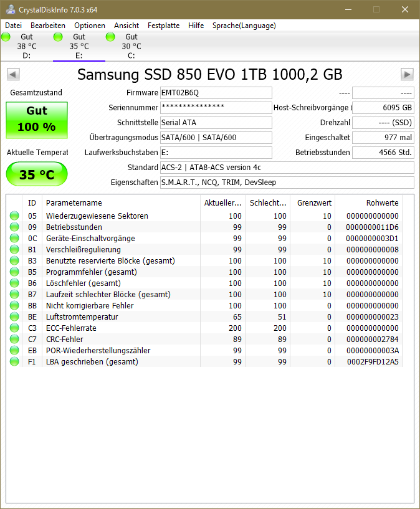Click the Samsung SSD 850 EVO title
The height and width of the screenshot is (509, 420).
209,75
